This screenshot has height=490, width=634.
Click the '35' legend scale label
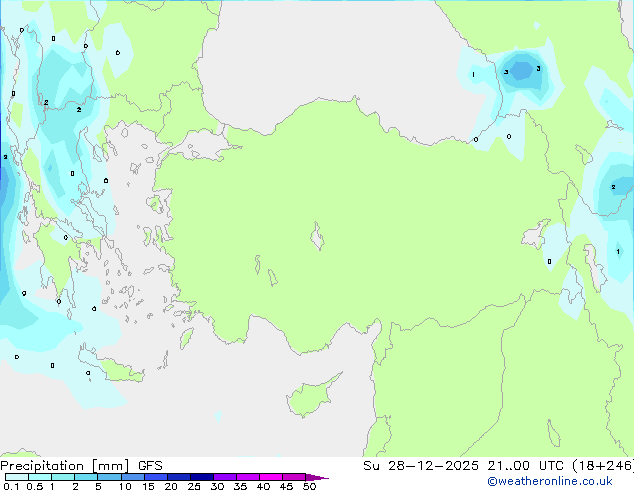(240, 486)
